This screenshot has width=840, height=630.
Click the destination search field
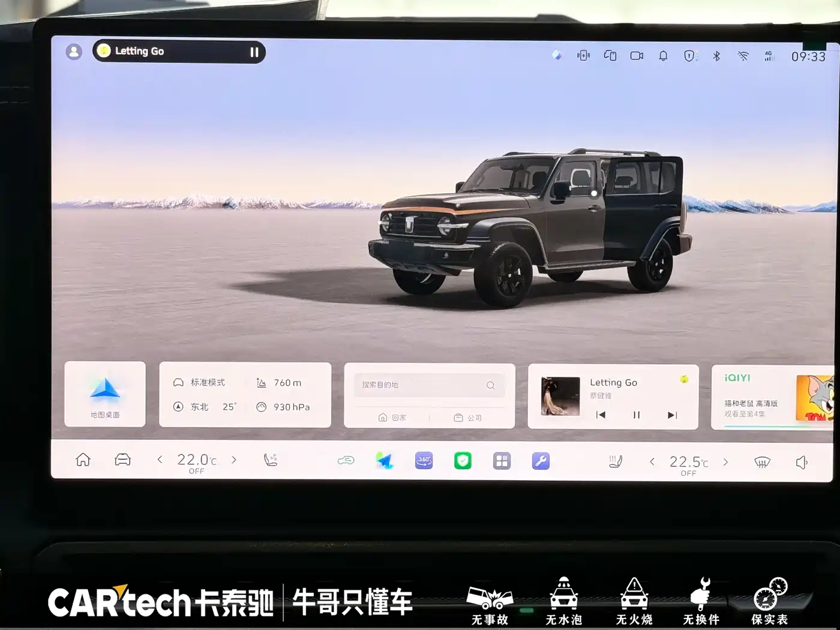(x=429, y=385)
